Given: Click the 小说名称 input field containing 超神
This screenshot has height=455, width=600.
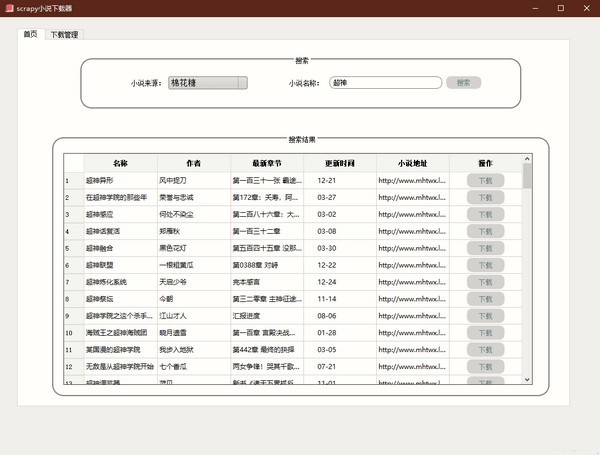Looking at the screenshot, I should pos(384,83).
